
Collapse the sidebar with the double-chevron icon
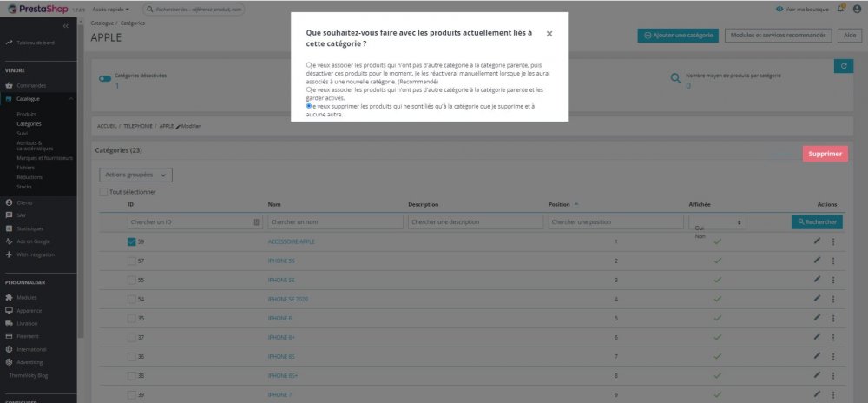coord(66,26)
